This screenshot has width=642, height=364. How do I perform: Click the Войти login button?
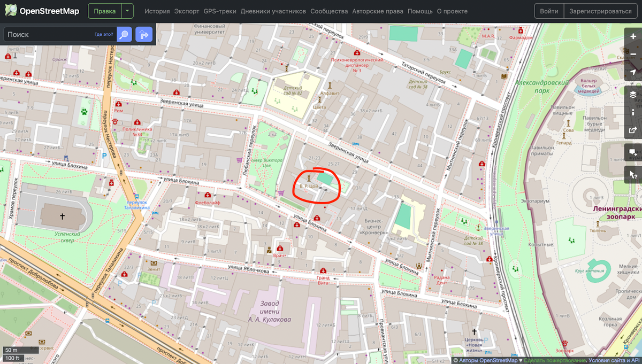click(x=549, y=11)
